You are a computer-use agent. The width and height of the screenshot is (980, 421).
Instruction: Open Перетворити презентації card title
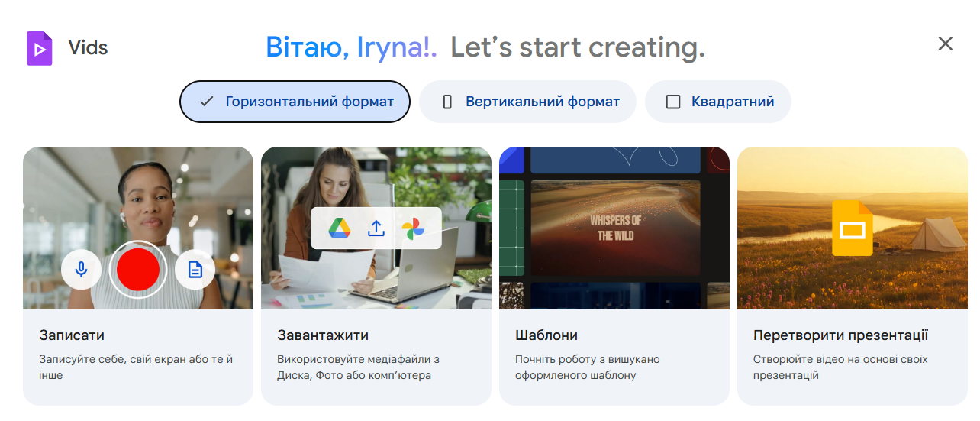click(840, 335)
